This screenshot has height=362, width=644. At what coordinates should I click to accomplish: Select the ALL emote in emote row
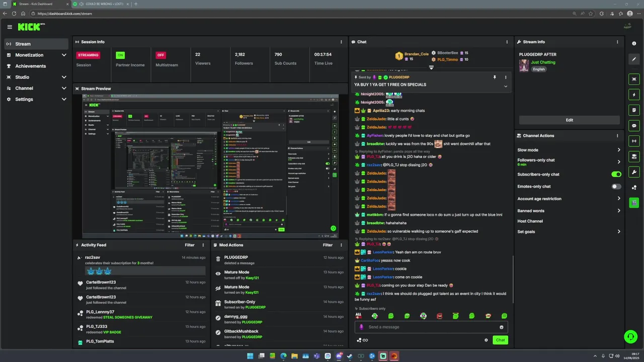coord(359,316)
